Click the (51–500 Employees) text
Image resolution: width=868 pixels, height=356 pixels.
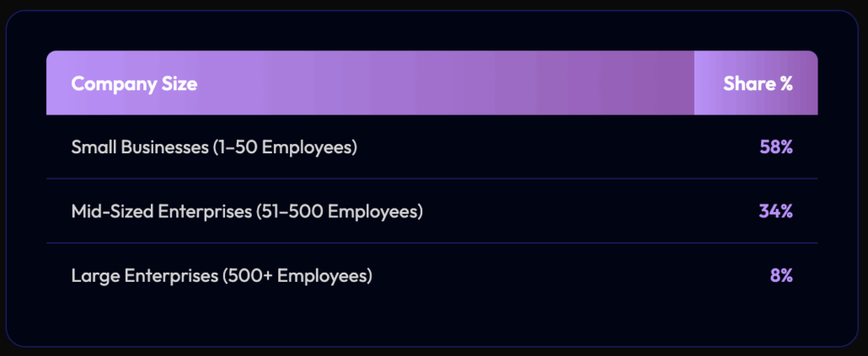coord(339,211)
